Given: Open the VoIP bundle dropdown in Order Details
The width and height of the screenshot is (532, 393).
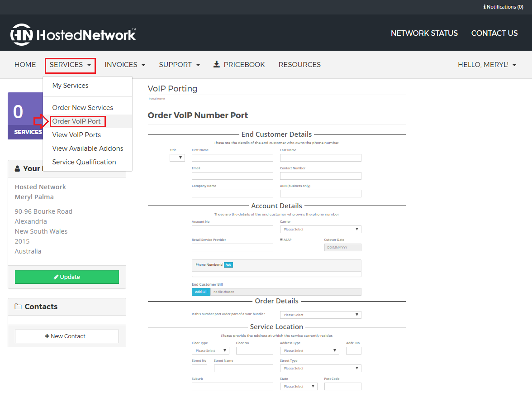Looking at the screenshot, I should 320,314.
